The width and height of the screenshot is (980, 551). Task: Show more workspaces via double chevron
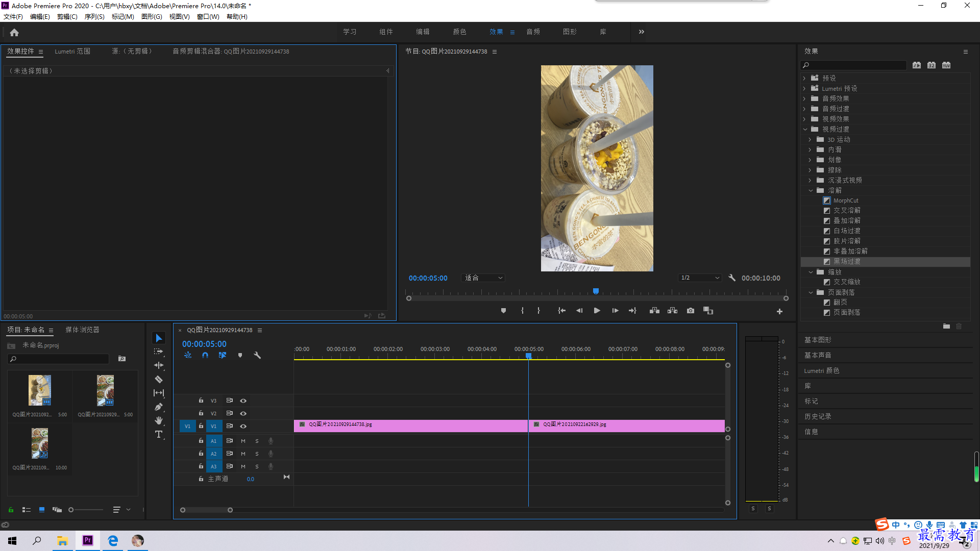point(642,32)
